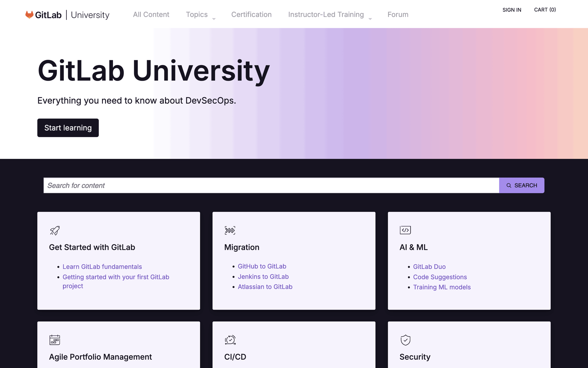
Task: Expand the Instructor-Led Training dropdown arrow
Action: 370,19
